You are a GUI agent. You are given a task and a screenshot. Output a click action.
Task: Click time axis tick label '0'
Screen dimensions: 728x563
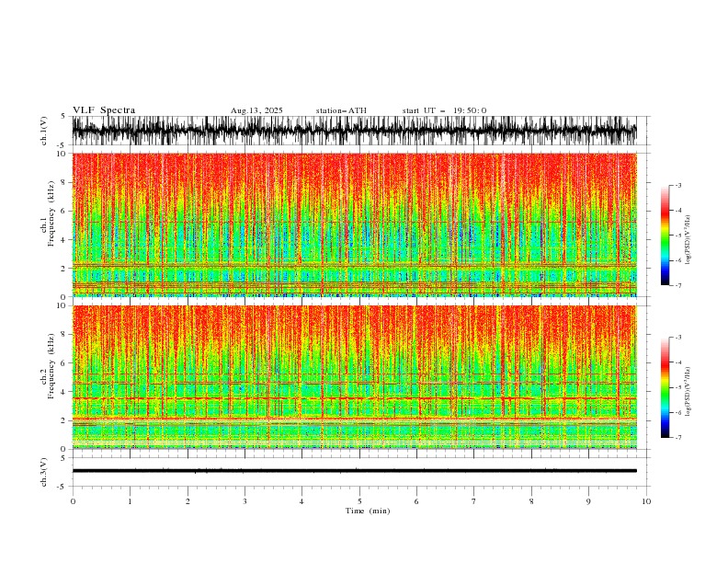[73, 501]
